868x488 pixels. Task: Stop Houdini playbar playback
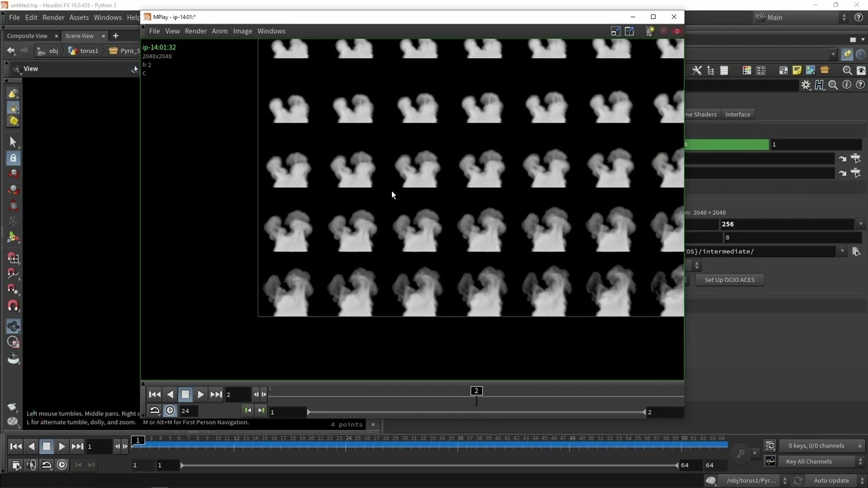(46, 446)
